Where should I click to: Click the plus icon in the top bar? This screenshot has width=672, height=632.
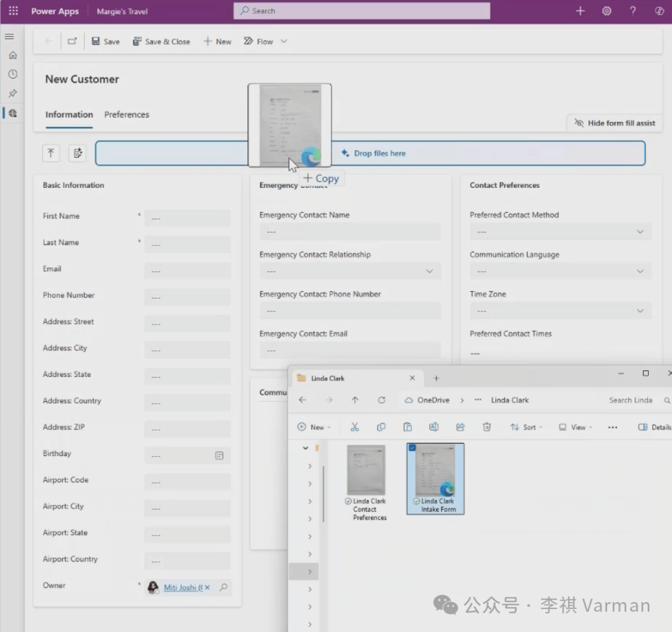point(581,11)
